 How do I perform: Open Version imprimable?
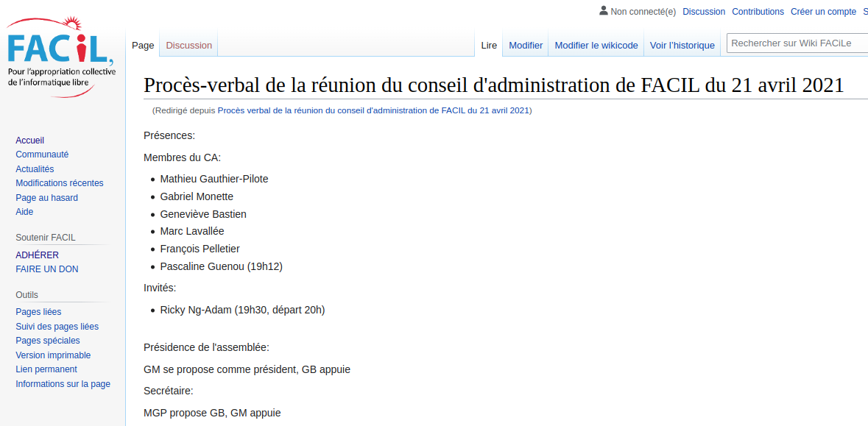pyautogui.click(x=53, y=355)
